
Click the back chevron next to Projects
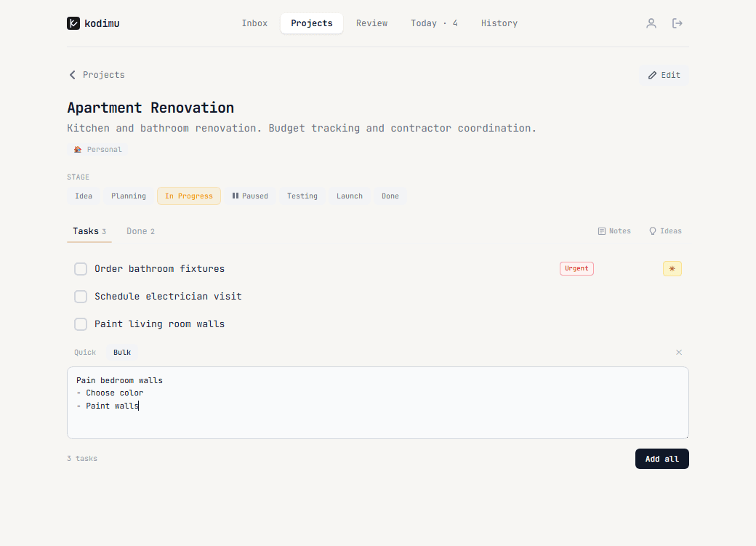click(71, 74)
